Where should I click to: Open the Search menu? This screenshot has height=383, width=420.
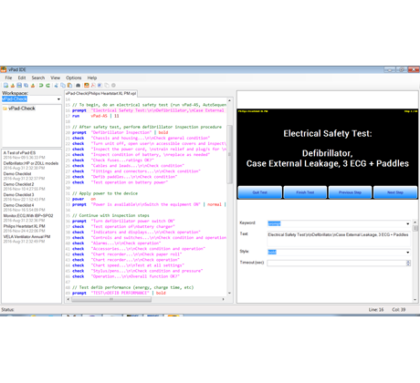[38, 78]
